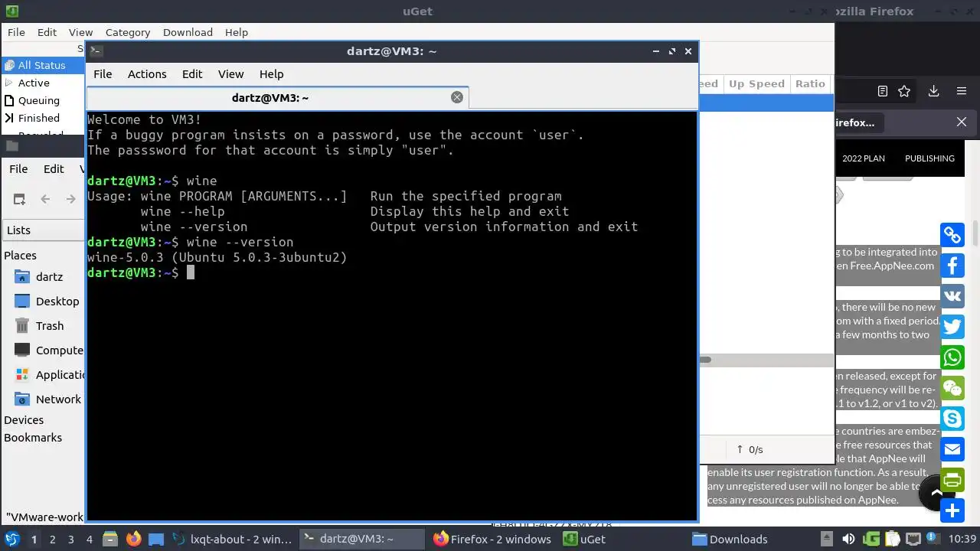Click show desktop icon in panel
This screenshot has height=551, width=980.
click(x=156, y=539)
